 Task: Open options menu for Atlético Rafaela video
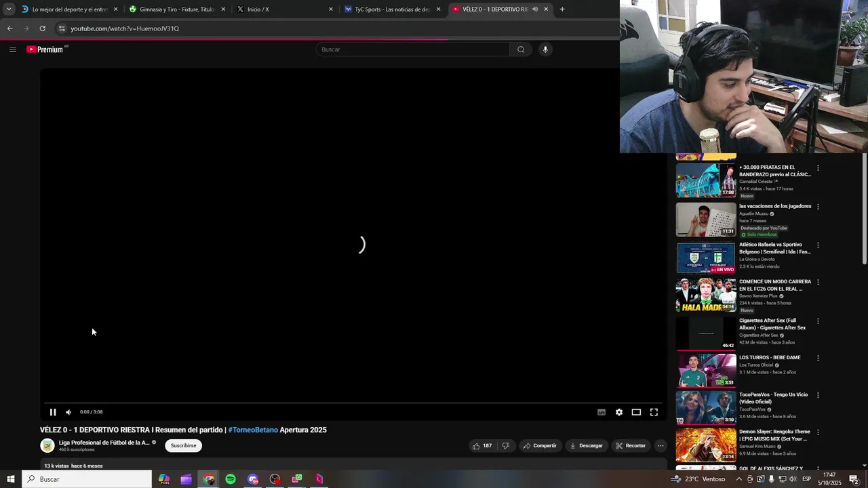818,245
